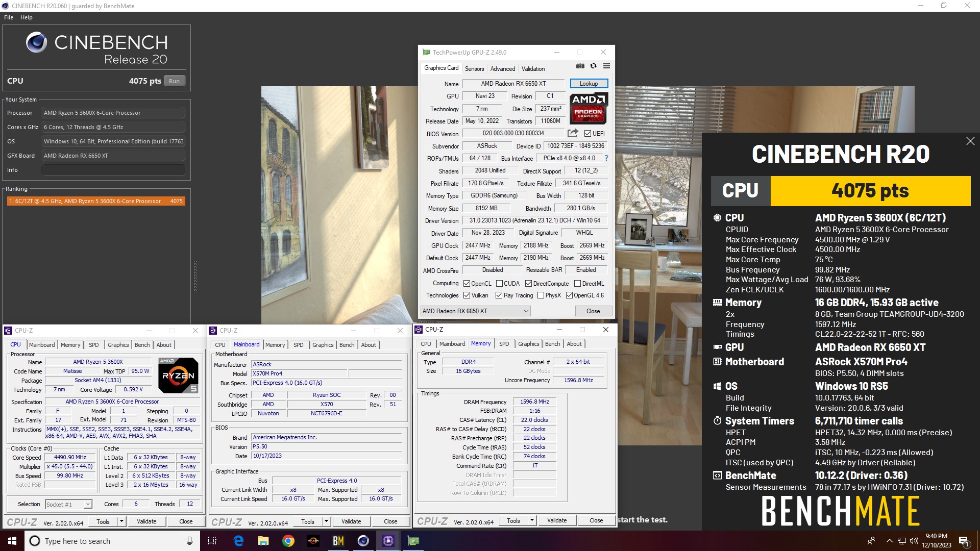The height and width of the screenshot is (551, 980).
Task: Click the Close button in GPU-Z
Action: (x=593, y=311)
